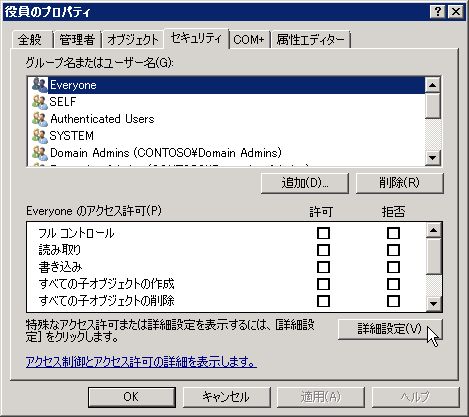Check Allow for すべての子オブジェクトの作成

click(x=323, y=284)
